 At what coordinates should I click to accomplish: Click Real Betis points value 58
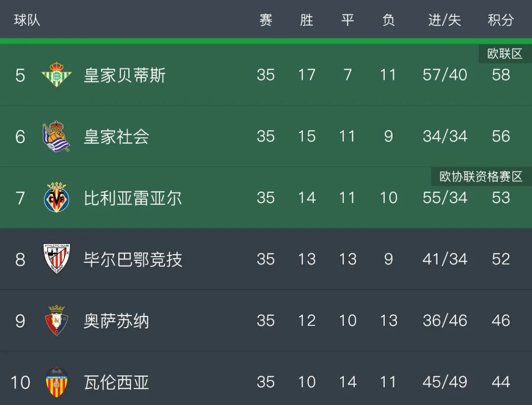click(501, 75)
